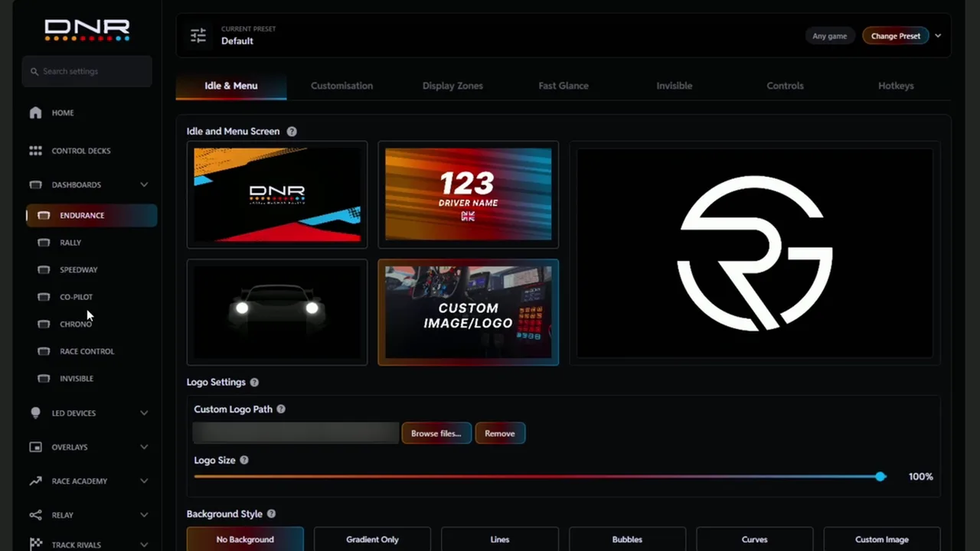This screenshot has height=551, width=980.
Task: Switch to the Display Zones tab
Action: click(452, 86)
